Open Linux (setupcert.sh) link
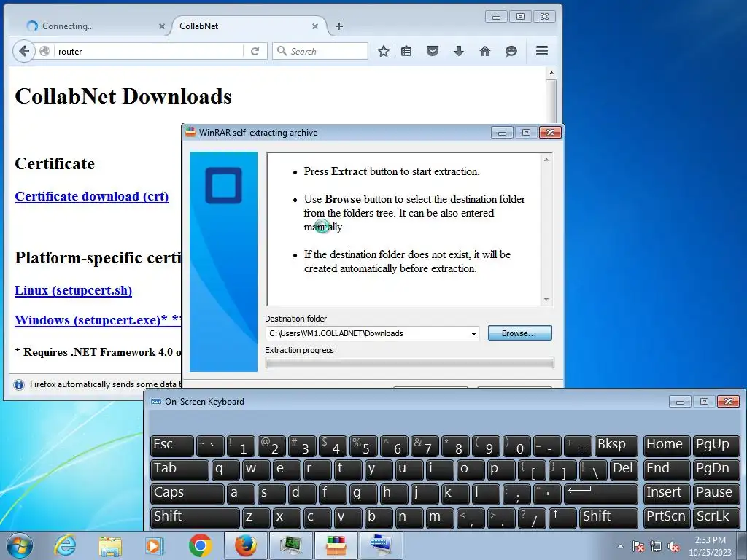Image resolution: width=747 pixels, height=560 pixels. (x=74, y=290)
